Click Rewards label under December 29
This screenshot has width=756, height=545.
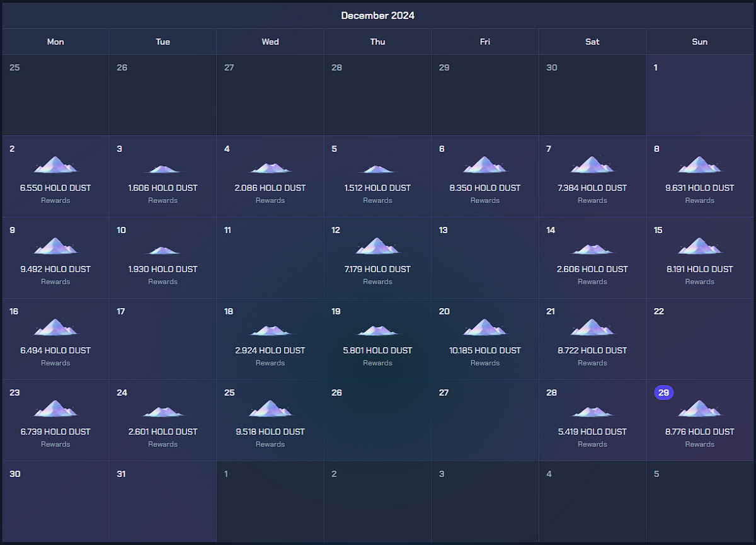click(700, 444)
